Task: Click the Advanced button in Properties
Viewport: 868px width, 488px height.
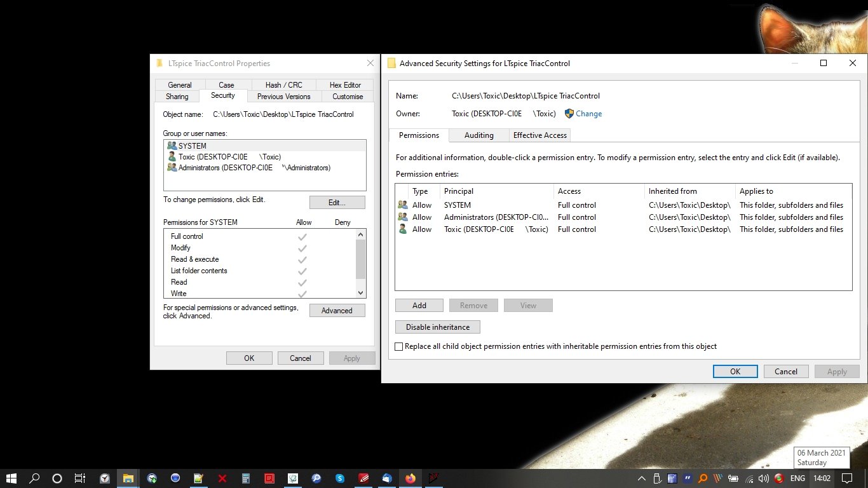Action: coord(337,311)
